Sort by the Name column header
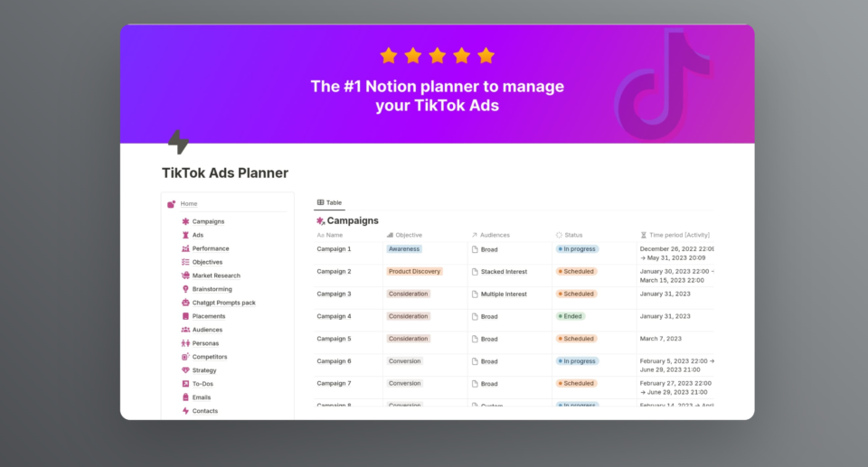868x467 pixels. coord(330,235)
